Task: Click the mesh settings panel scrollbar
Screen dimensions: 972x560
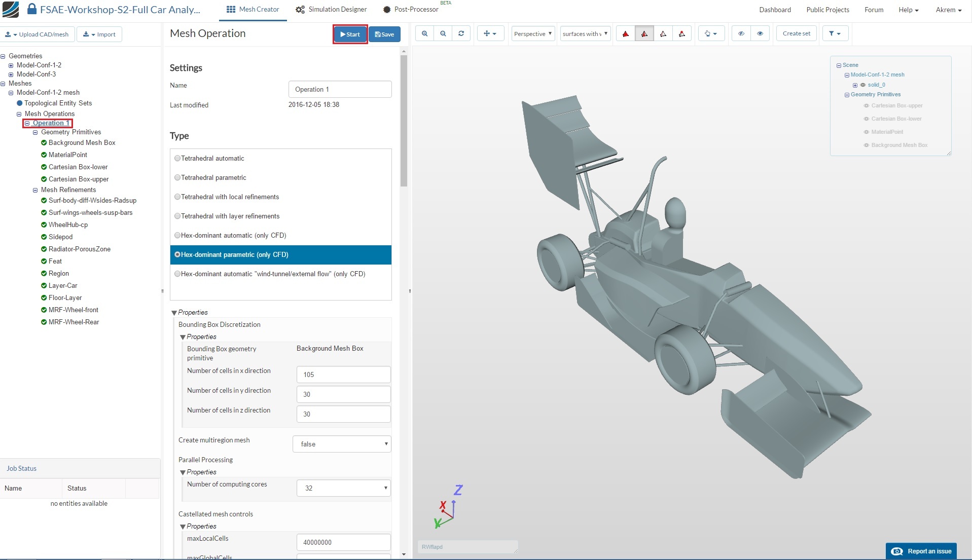Action: point(404,122)
